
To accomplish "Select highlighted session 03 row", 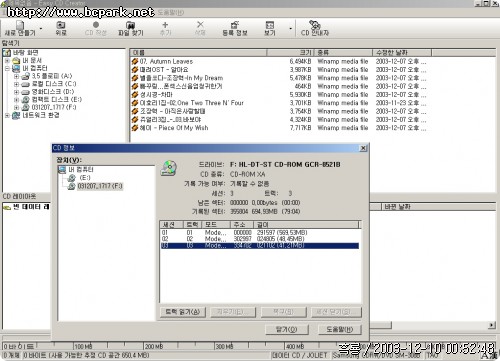I will click(259, 246).
